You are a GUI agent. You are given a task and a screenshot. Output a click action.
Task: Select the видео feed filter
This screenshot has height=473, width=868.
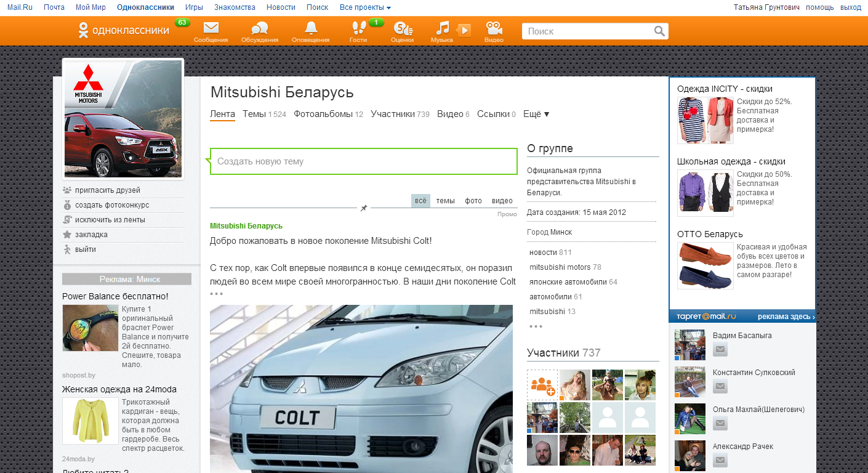point(502,201)
